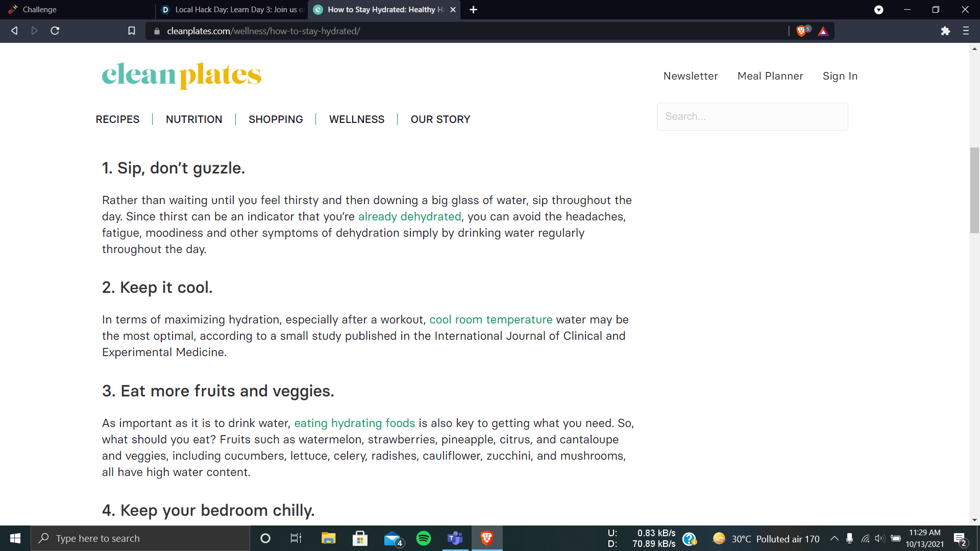Open the Brave Shields icon showing 5 blocked items
The image size is (980, 551).
tap(801, 31)
